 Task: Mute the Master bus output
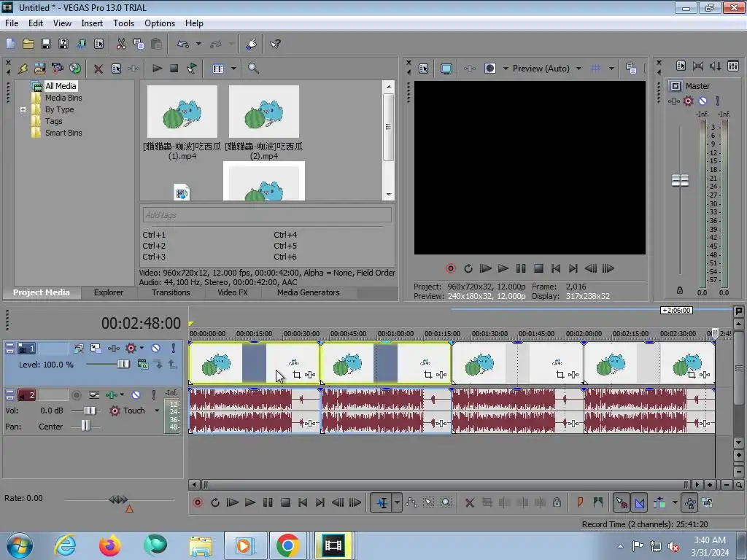(x=703, y=101)
